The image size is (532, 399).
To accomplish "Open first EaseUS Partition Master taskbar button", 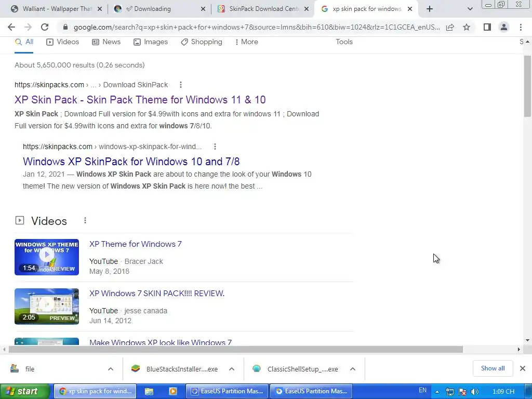I will click(x=227, y=392).
